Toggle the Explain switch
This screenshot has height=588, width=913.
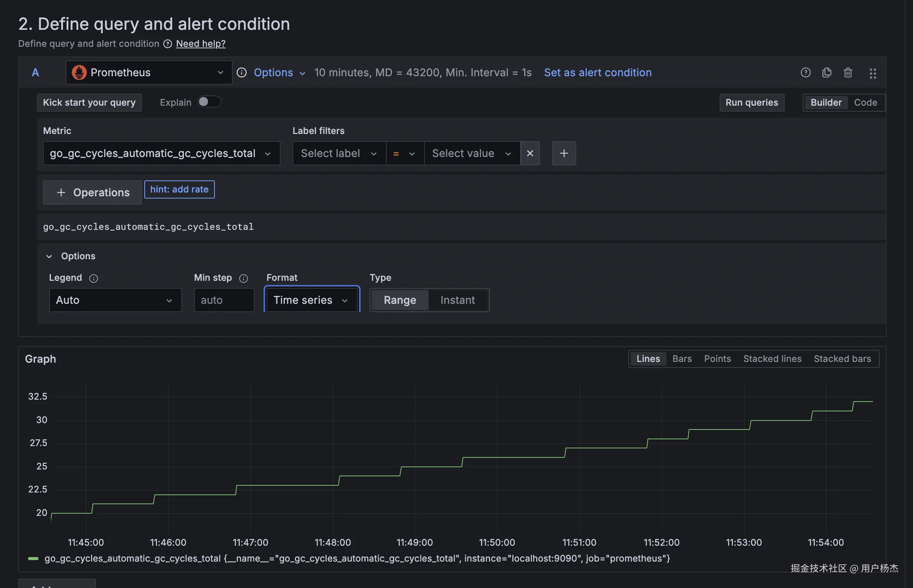click(209, 102)
